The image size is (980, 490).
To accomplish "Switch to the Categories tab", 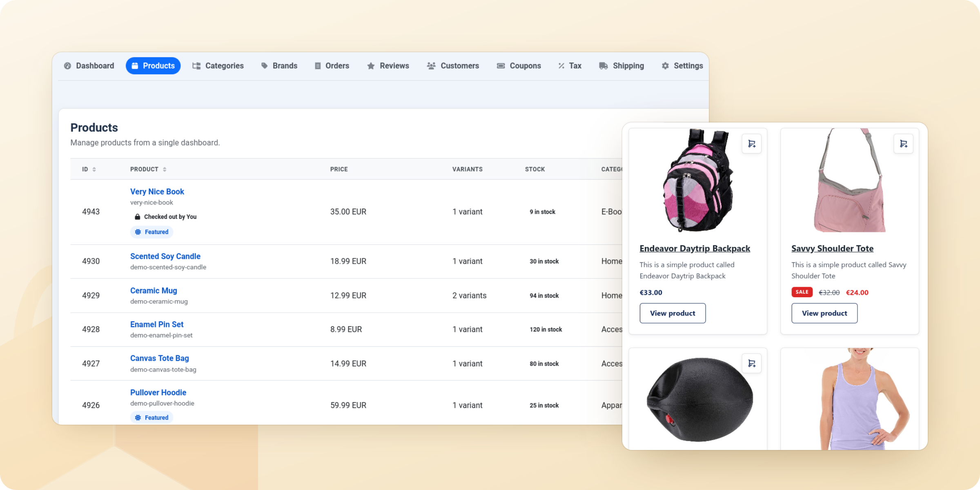I will (x=218, y=66).
